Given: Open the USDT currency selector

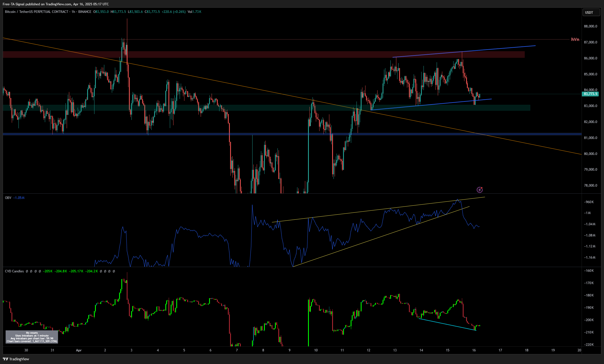Looking at the screenshot, I should pyautogui.click(x=591, y=12).
